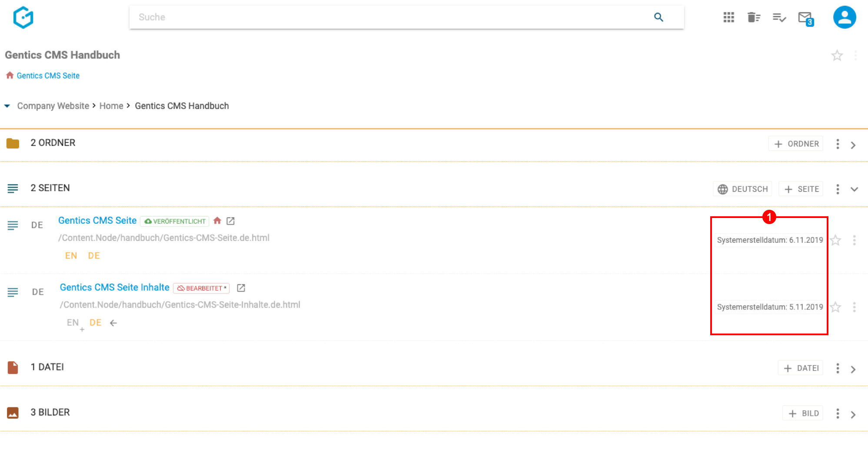Click the 2 ORDNER section heading

(x=53, y=143)
